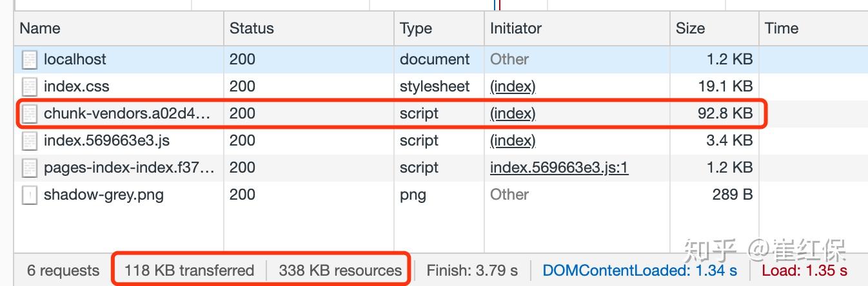The width and height of the screenshot is (868, 286).
Task: Select the shadow-grey.png request name
Action: coord(103,195)
